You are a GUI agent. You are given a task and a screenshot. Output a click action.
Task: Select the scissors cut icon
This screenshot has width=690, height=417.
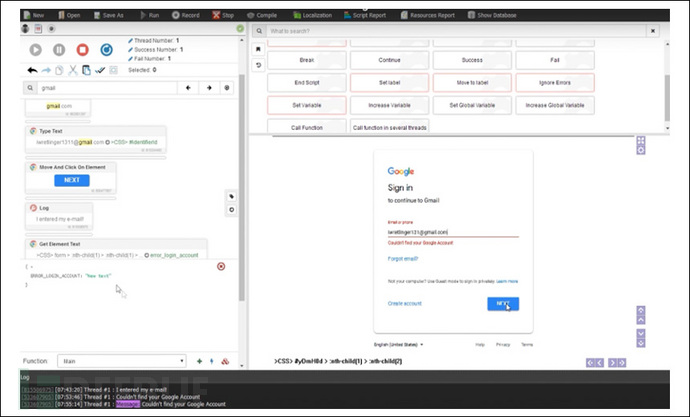point(73,70)
